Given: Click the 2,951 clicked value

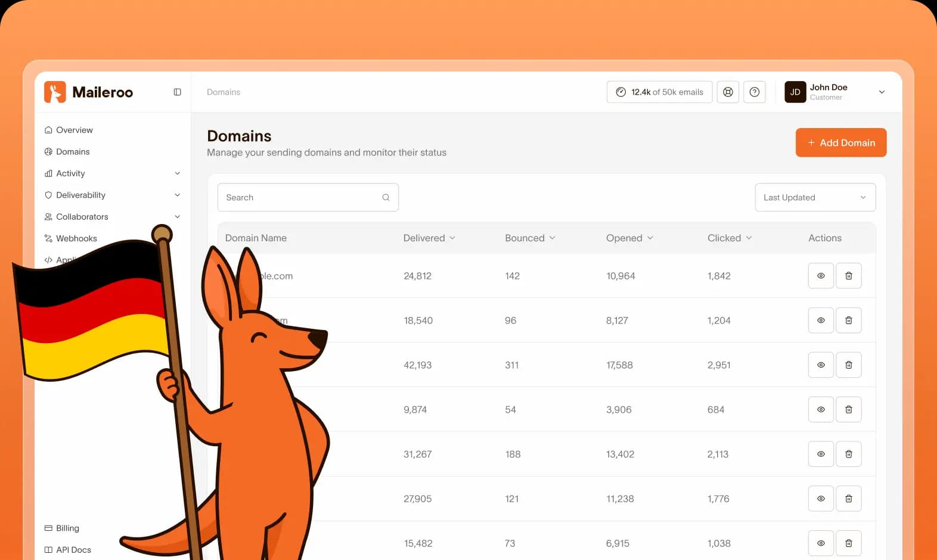Looking at the screenshot, I should click(719, 365).
